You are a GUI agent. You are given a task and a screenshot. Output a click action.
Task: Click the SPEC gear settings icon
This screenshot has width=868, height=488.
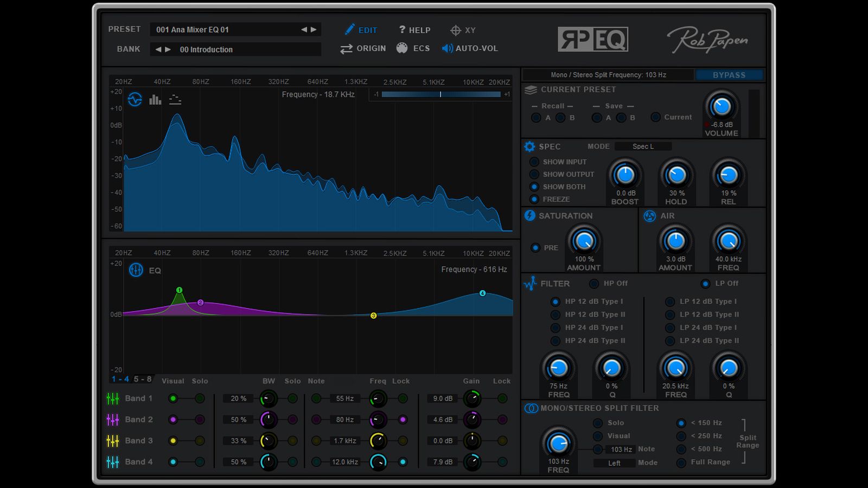point(529,146)
